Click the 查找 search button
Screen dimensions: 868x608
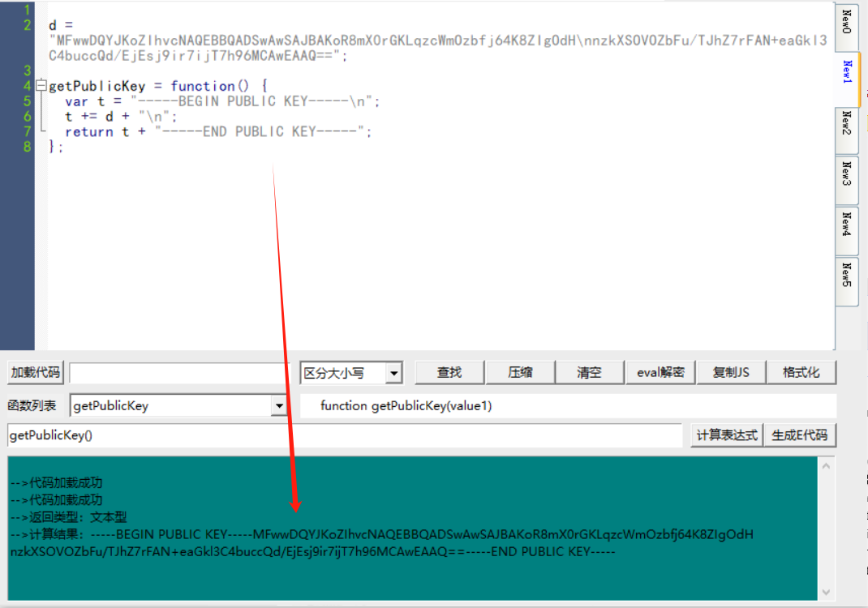449,372
